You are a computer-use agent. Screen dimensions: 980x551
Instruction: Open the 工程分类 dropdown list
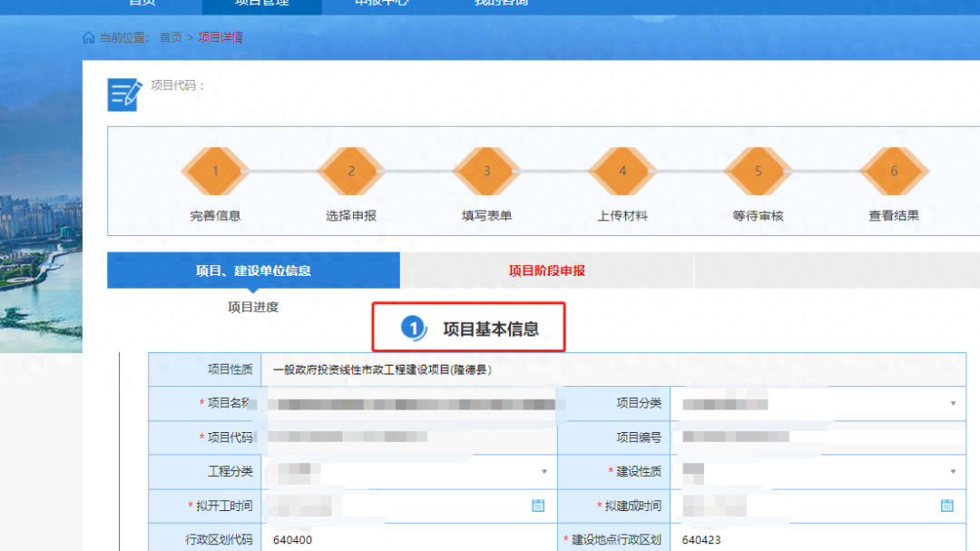pos(544,472)
